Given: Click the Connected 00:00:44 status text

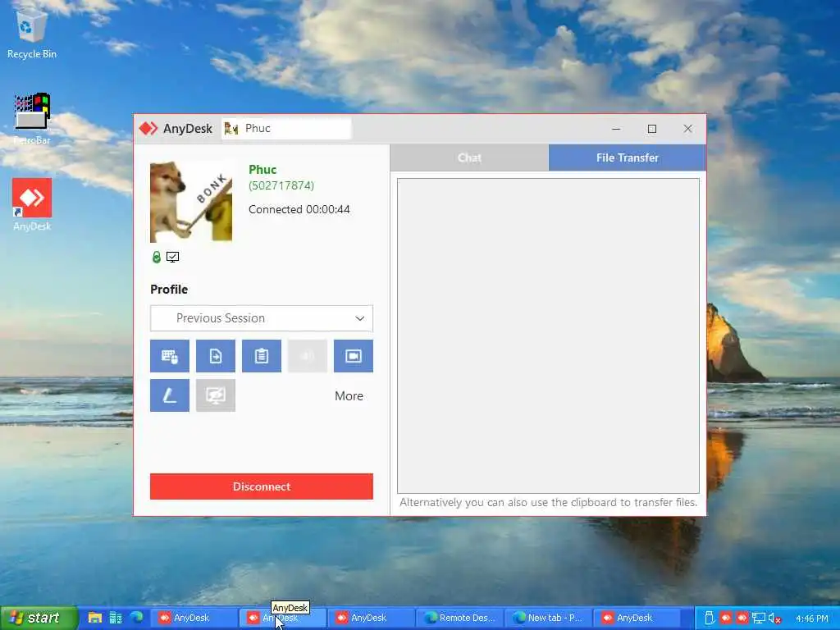Looking at the screenshot, I should [299, 209].
